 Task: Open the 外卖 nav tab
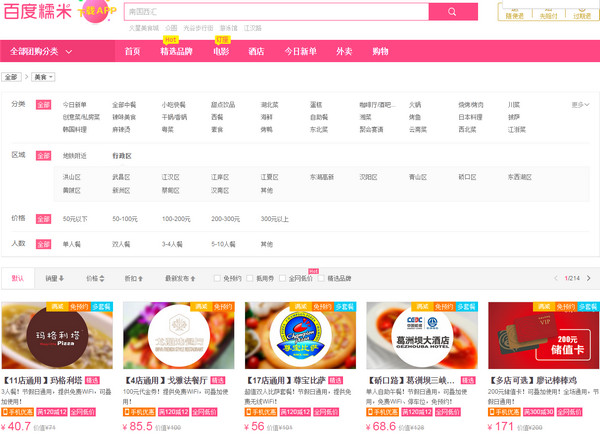(344, 51)
